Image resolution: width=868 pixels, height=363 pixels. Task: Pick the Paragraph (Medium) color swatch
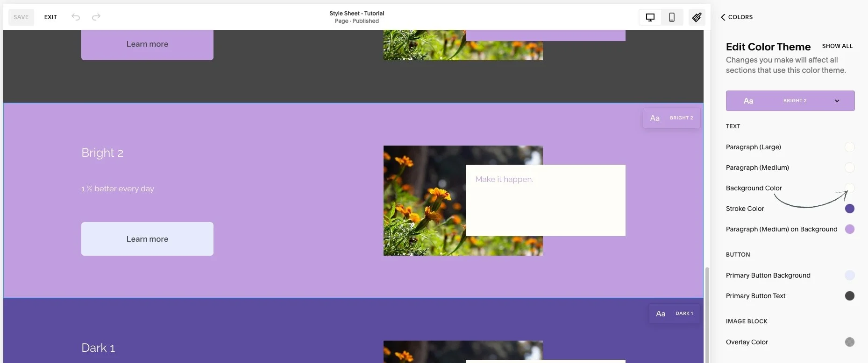coord(850,168)
